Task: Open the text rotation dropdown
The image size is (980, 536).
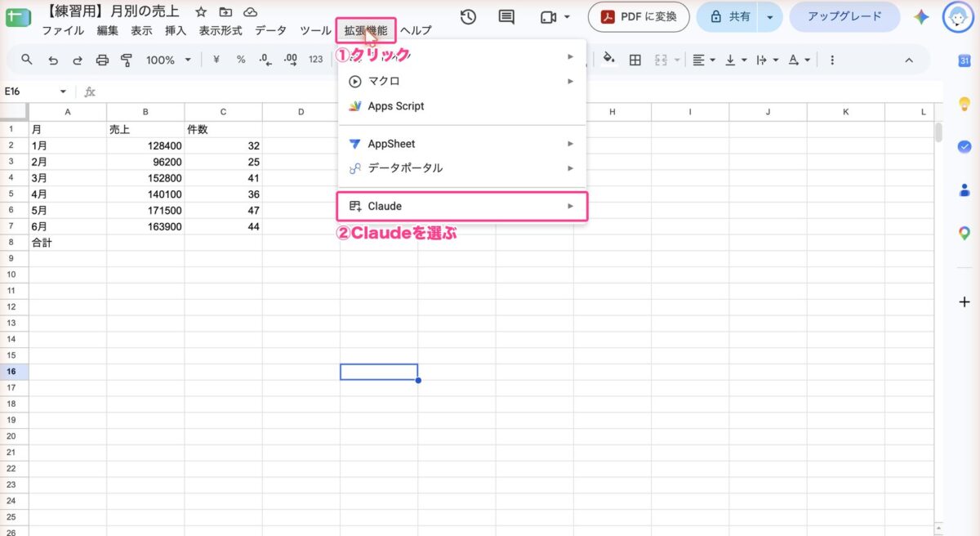Action: coord(799,60)
